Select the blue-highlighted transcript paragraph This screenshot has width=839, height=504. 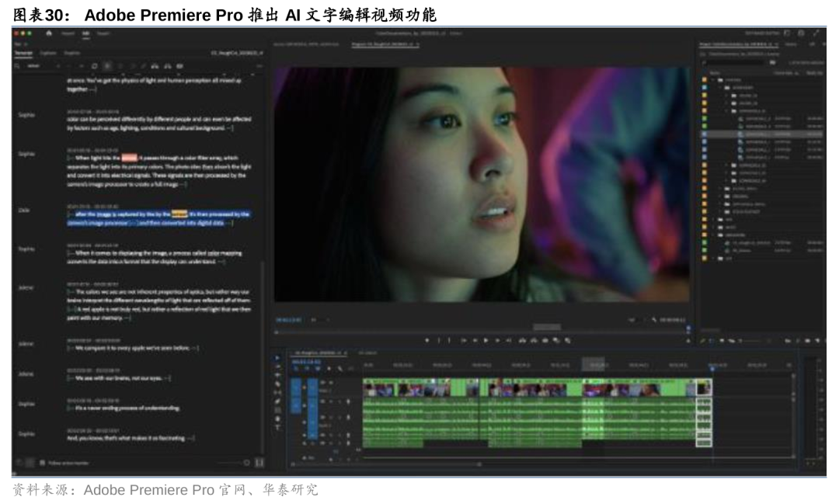158,218
